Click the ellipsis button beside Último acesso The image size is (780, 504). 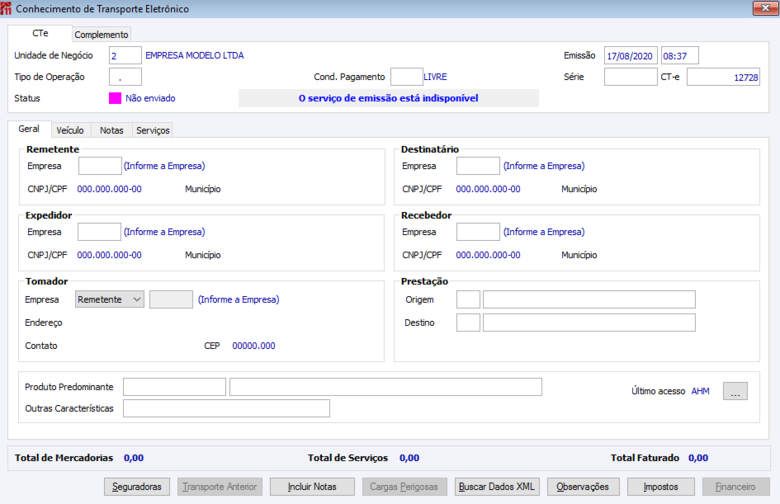(x=735, y=391)
